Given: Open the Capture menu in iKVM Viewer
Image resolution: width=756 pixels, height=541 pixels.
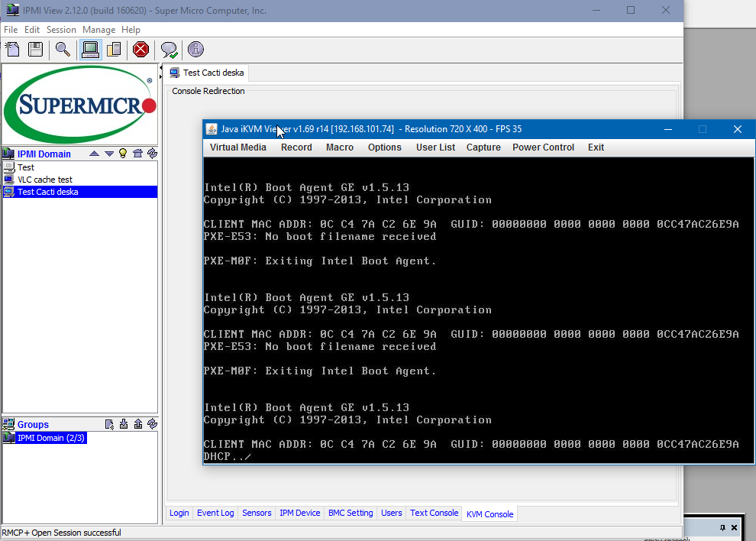Looking at the screenshot, I should click(x=483, y=147).
